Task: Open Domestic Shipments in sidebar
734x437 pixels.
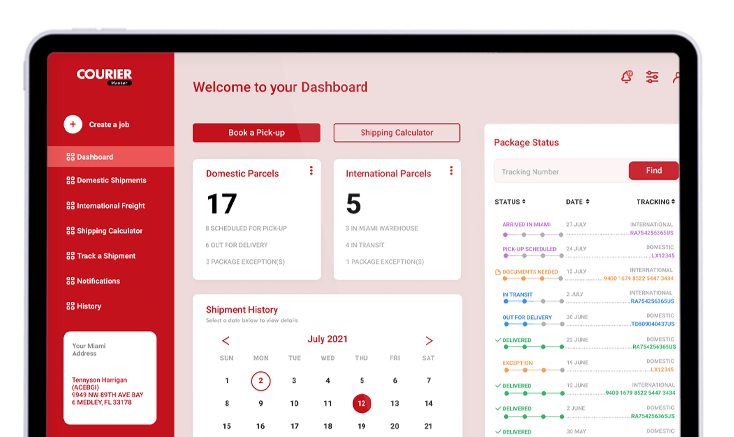Action: click(111, 181)
